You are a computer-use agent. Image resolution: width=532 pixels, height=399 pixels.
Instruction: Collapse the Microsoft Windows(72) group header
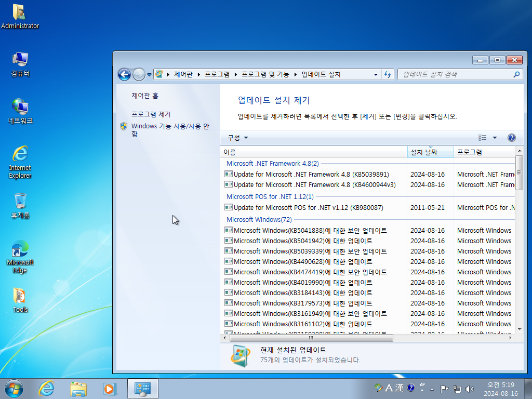click(259, 220)
